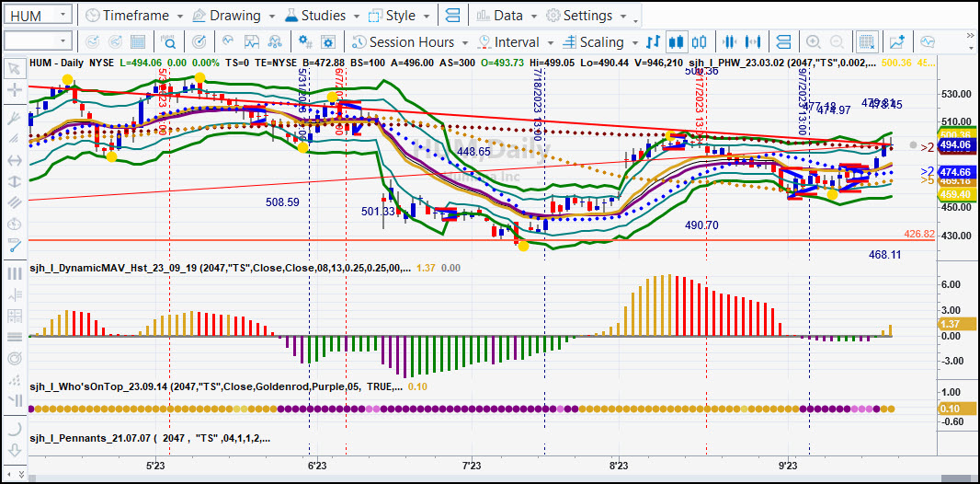Select the crosshair cursor tool
Image resolution: width=980 pixels, height=484 pixels.
pyautogui.click(x=14, y=91)
